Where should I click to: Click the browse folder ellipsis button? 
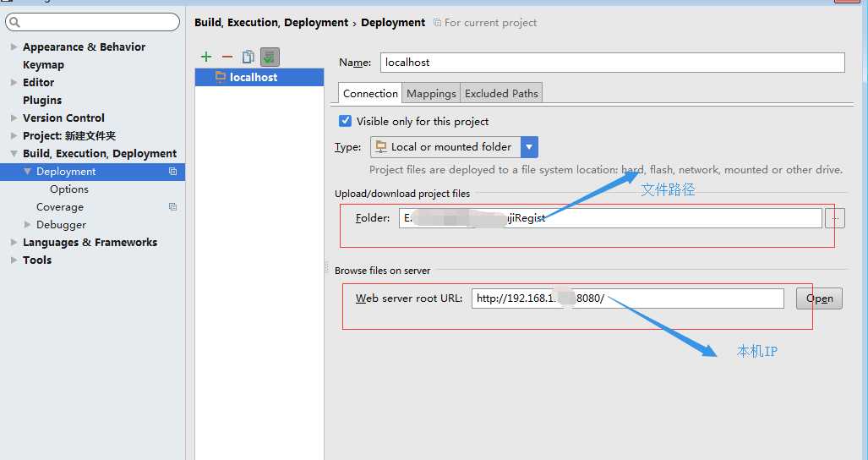pos(834,218)
